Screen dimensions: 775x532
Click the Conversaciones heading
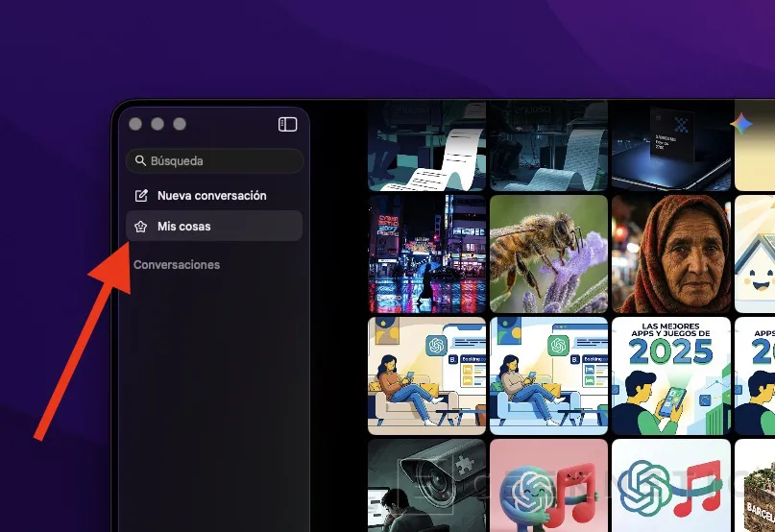[x=177, y=264]
